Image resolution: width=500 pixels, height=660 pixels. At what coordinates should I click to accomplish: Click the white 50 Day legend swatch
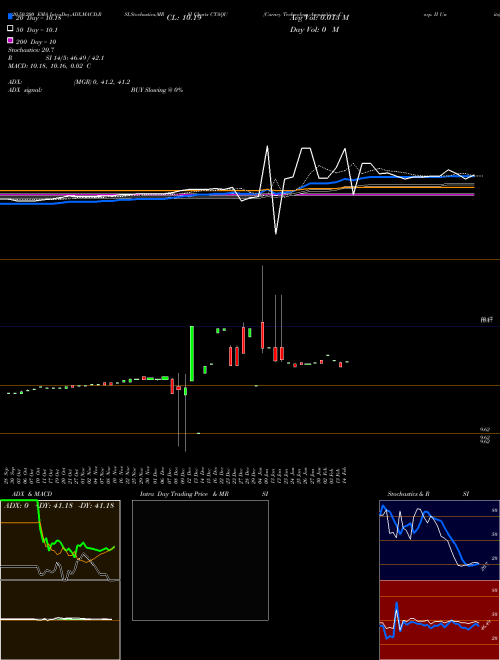pyautogui.click(x=10, y=29)
